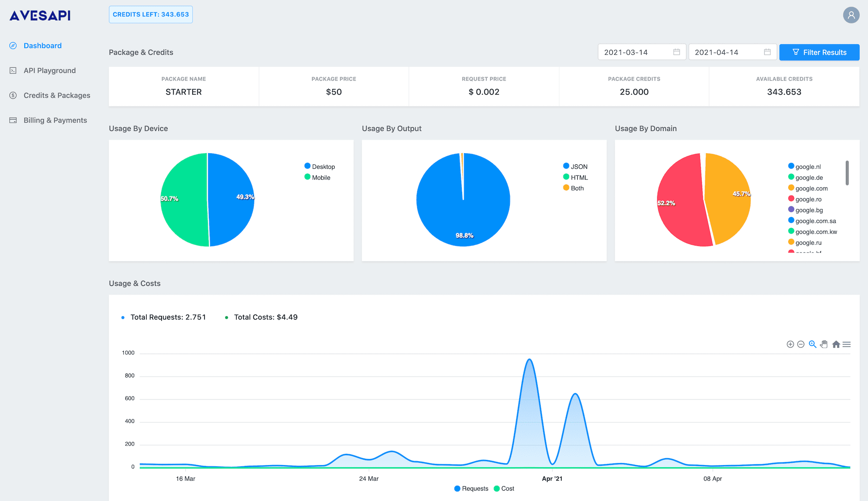Toggle Desktop series in device legend
868x501 pixels.
[x=319, y=167]
